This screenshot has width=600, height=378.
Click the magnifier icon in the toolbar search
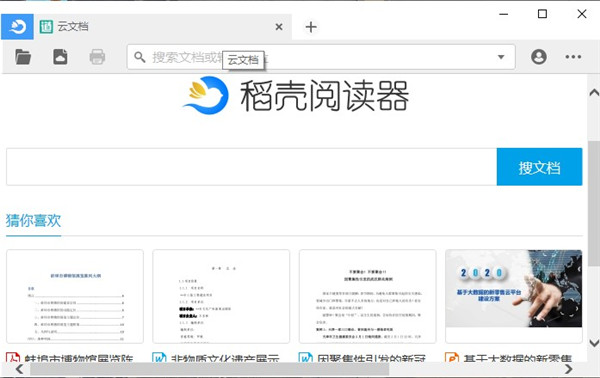click(140, 57)
